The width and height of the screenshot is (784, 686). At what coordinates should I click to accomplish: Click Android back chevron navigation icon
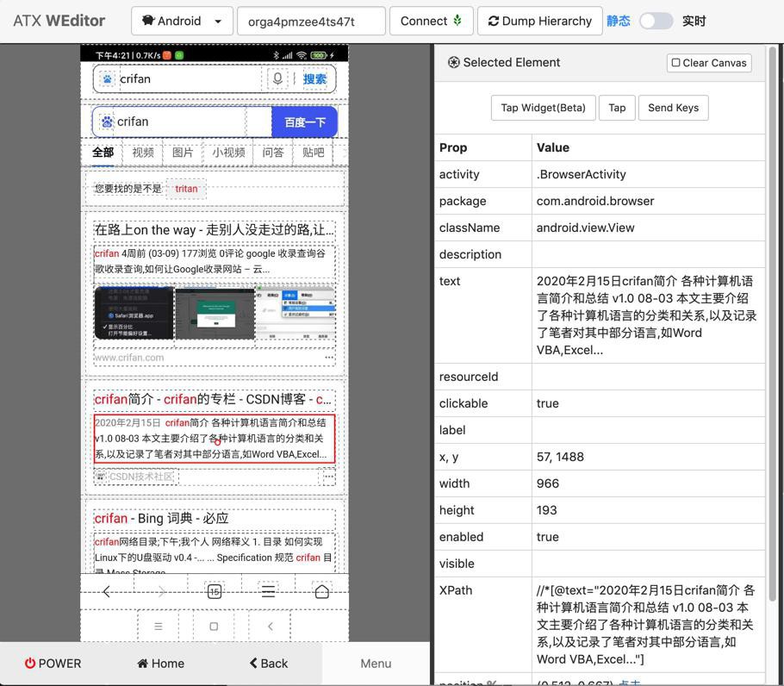click(x=270, y=626)
